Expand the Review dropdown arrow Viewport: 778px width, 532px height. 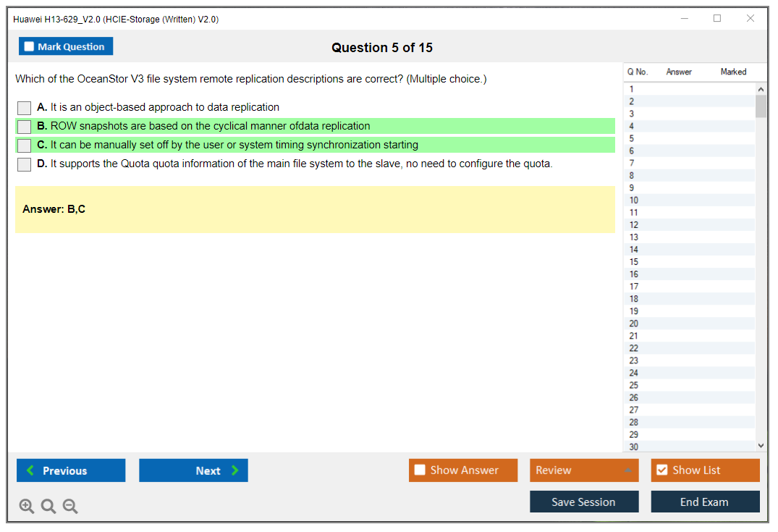(627, 470)
